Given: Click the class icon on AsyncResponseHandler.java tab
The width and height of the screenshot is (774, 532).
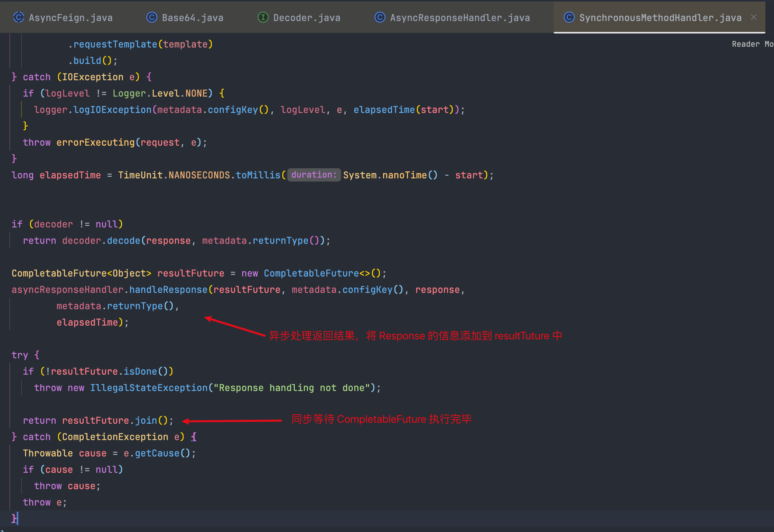Looking at the screenshot, I should pyautogui.click(x=380, y=17).
